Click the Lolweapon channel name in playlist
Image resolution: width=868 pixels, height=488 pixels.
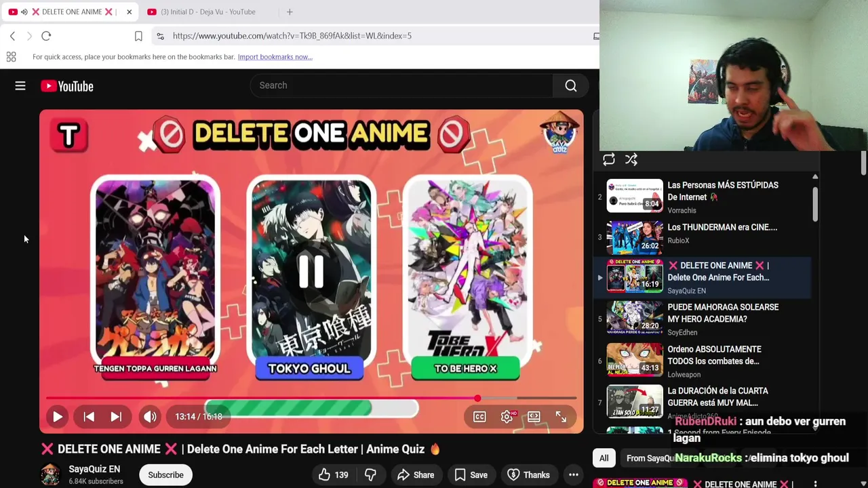[x=684, y=375]
